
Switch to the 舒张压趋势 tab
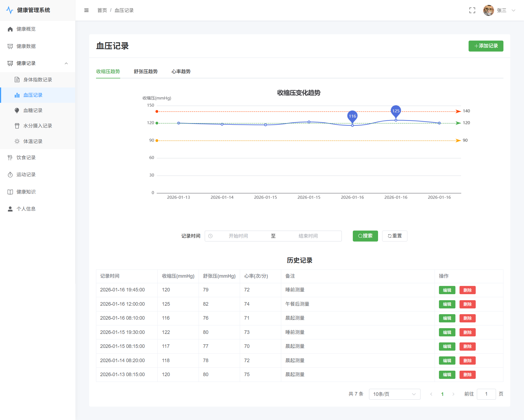pos(146,72)
